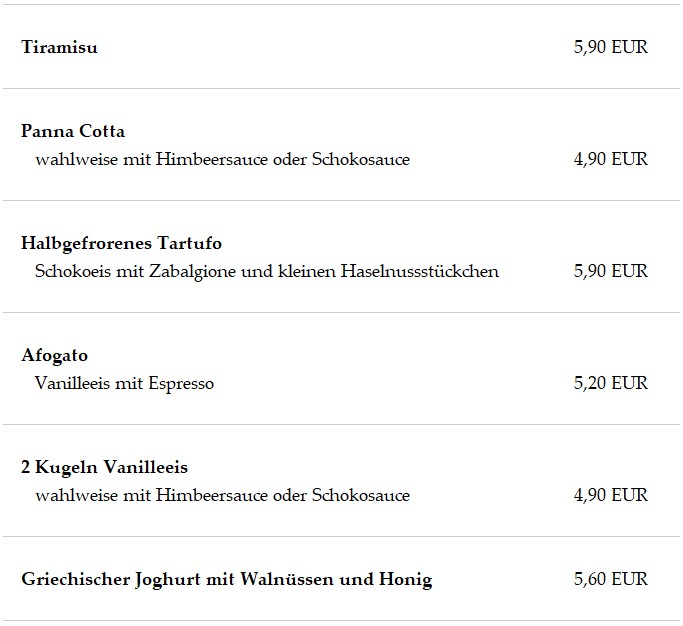
Task: Click the Panna Cotta price 4,90 EUR
Action: coord(610,159)
